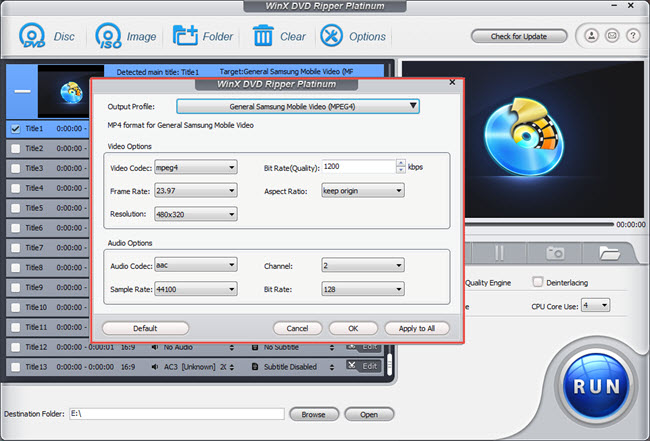
Task: Increase video bit rate with up stepper
Action: tap(400, 163)
